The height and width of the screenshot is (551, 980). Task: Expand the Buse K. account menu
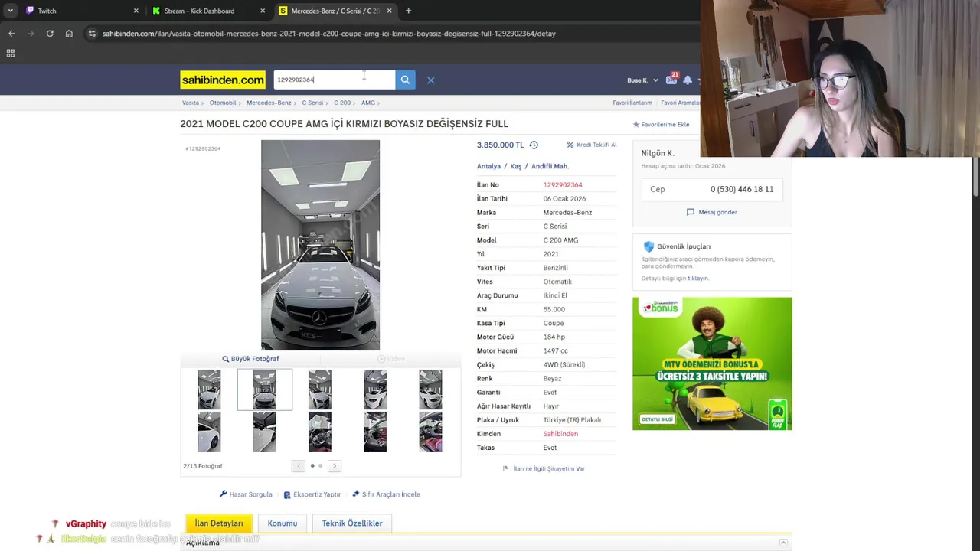coord(642,80)
